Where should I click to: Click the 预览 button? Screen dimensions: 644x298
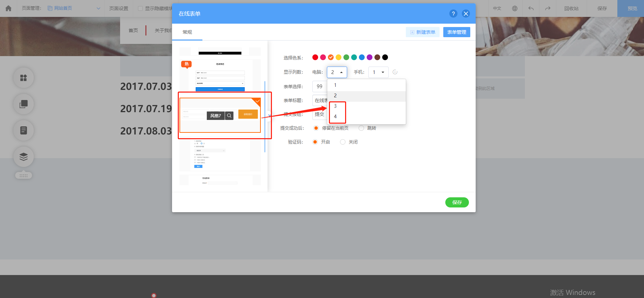[631, 8]
